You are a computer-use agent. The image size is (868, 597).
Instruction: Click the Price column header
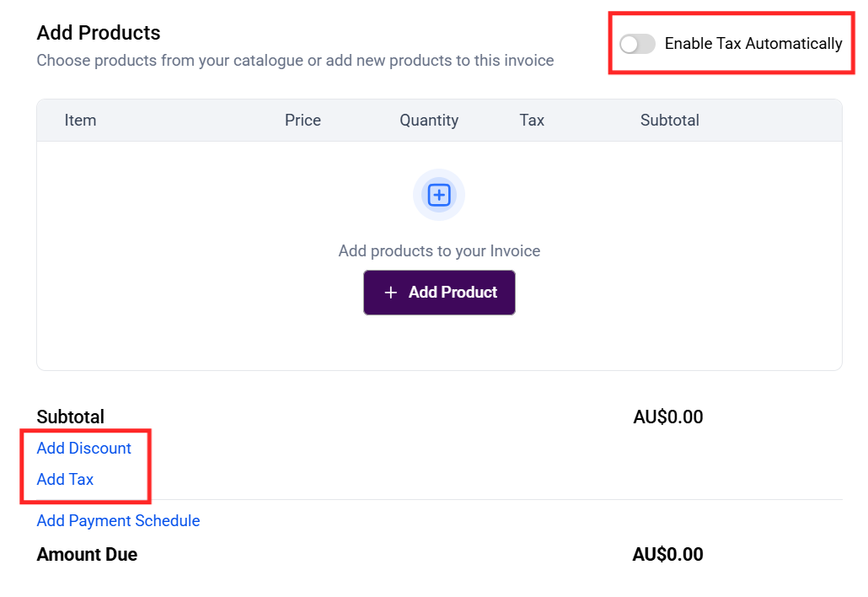point(303,121)
